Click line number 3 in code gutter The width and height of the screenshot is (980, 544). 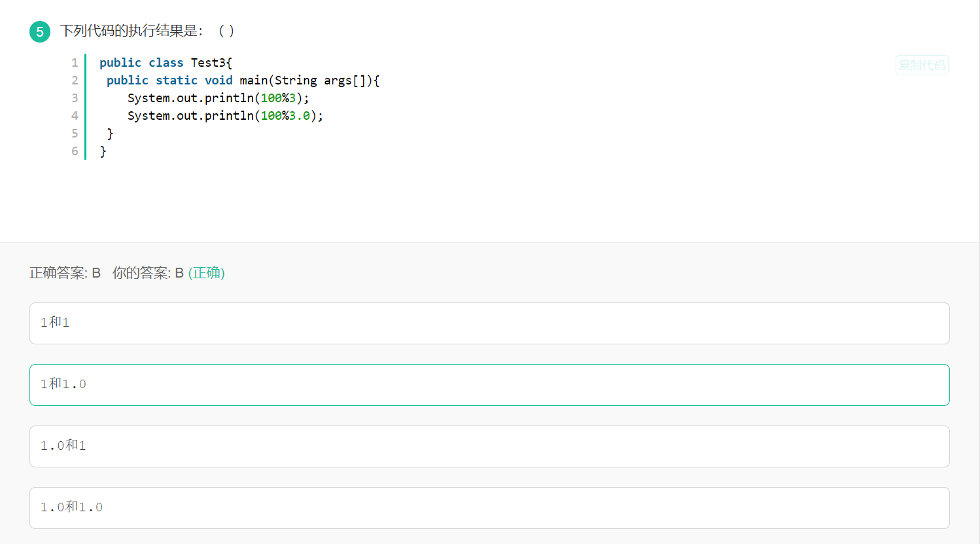coord(75,98)
